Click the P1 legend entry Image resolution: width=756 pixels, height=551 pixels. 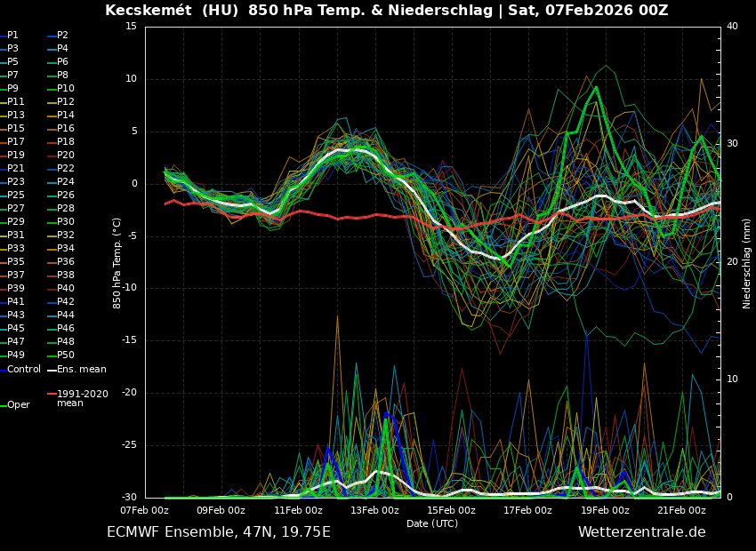[x=12, y=36]
